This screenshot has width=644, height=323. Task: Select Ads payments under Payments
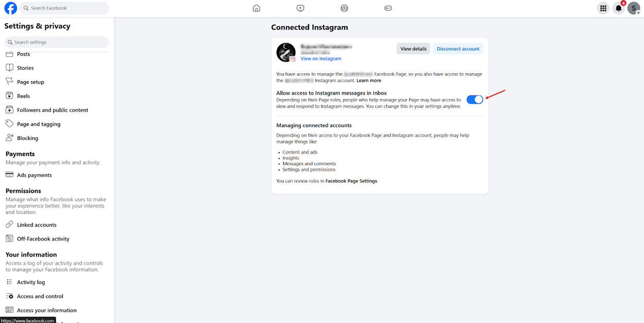tap(35, 175)
